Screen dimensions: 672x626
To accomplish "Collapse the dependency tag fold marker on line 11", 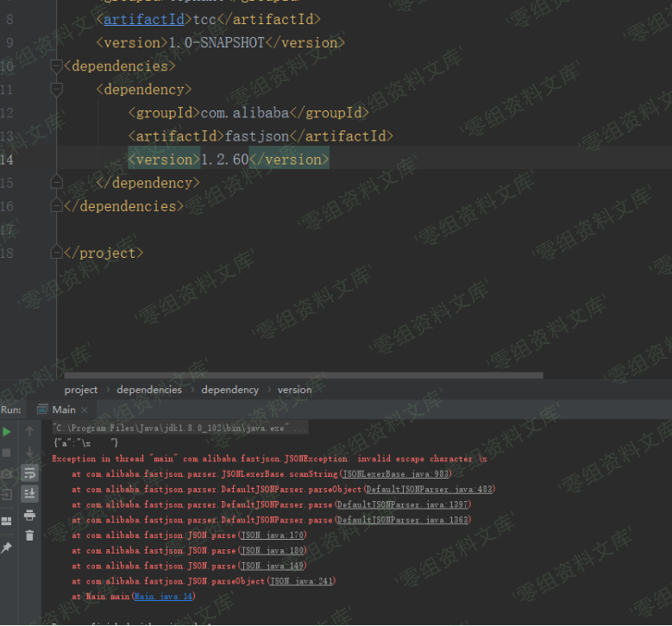I will click(x=57, y=90).
